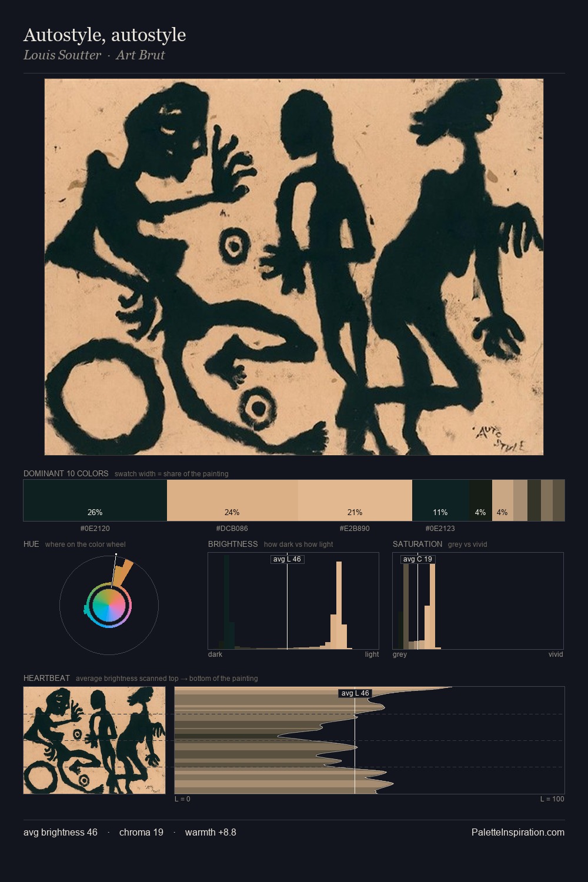This screenshot has width=588, height=882.
Task: Click the small heartbeat painting thumbnail
Action: 94,740
